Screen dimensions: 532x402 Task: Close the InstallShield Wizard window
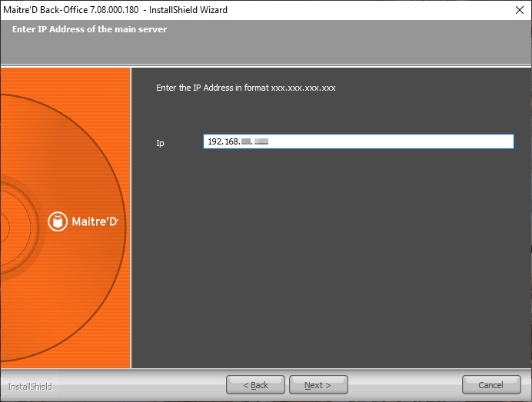click(519, 11)
